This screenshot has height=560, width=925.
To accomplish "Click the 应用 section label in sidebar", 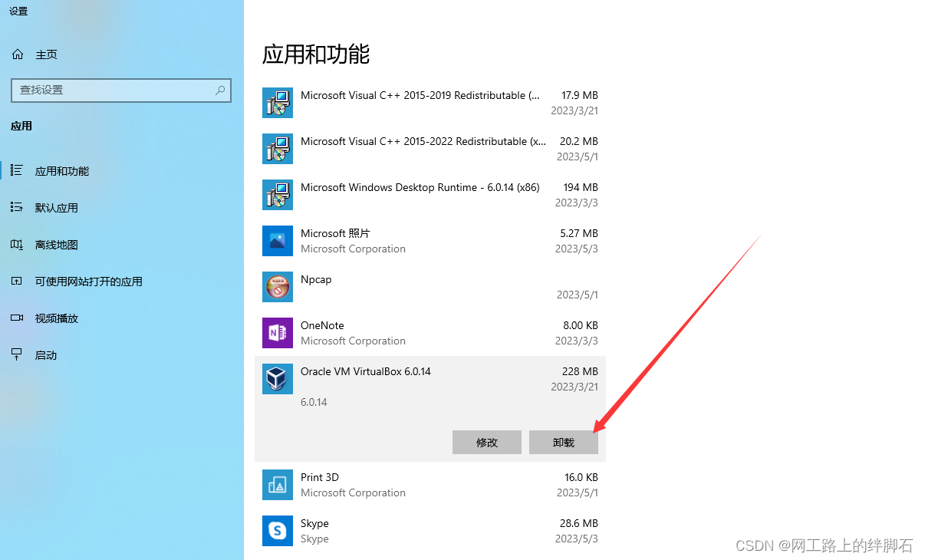I will pos(21,126).
